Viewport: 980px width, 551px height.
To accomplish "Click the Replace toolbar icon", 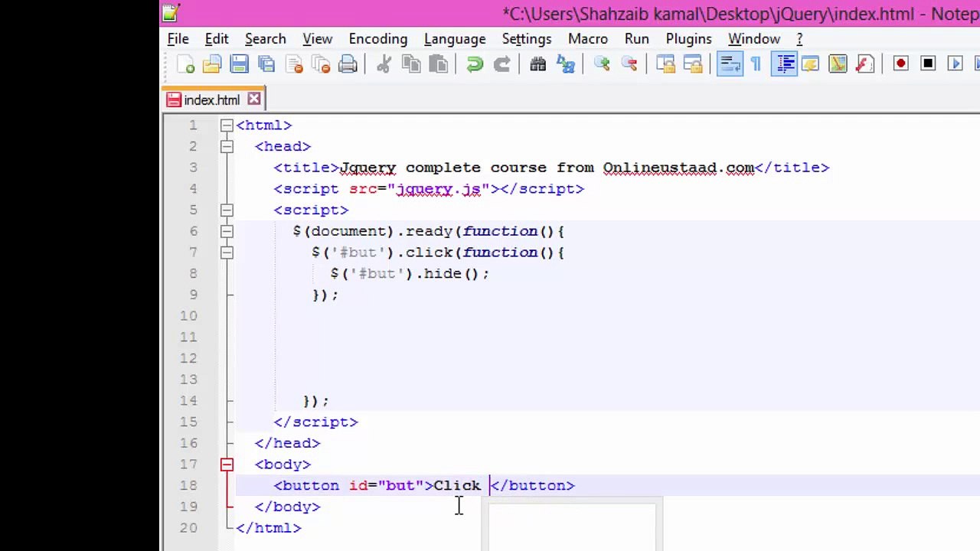I will click(566, 65).
